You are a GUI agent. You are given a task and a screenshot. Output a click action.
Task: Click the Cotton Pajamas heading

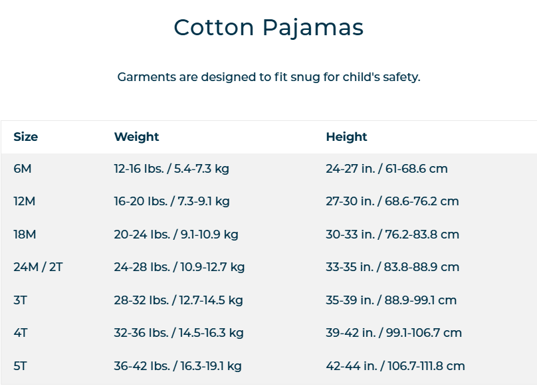(268, 27)
